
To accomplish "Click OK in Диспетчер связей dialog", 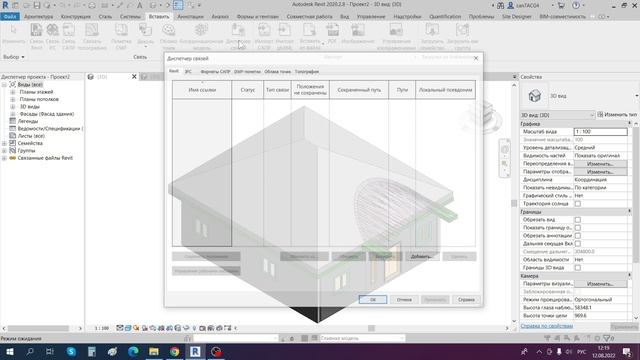I will click(373, 300).
